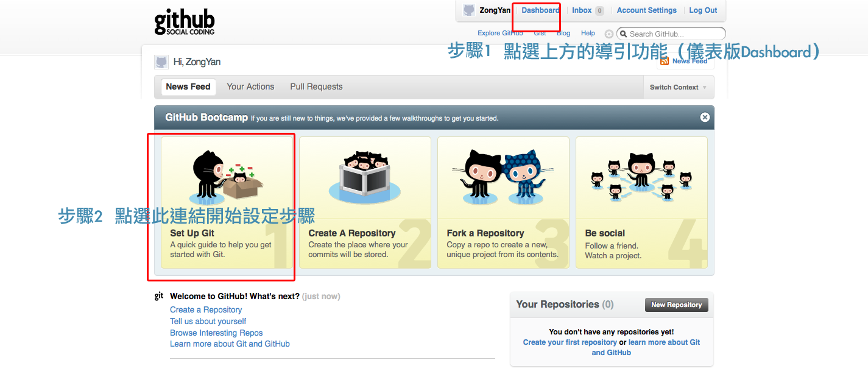The width and height of the screenshot is (868, 385).
Task: Click Log Out
Action: coord(703,10)
